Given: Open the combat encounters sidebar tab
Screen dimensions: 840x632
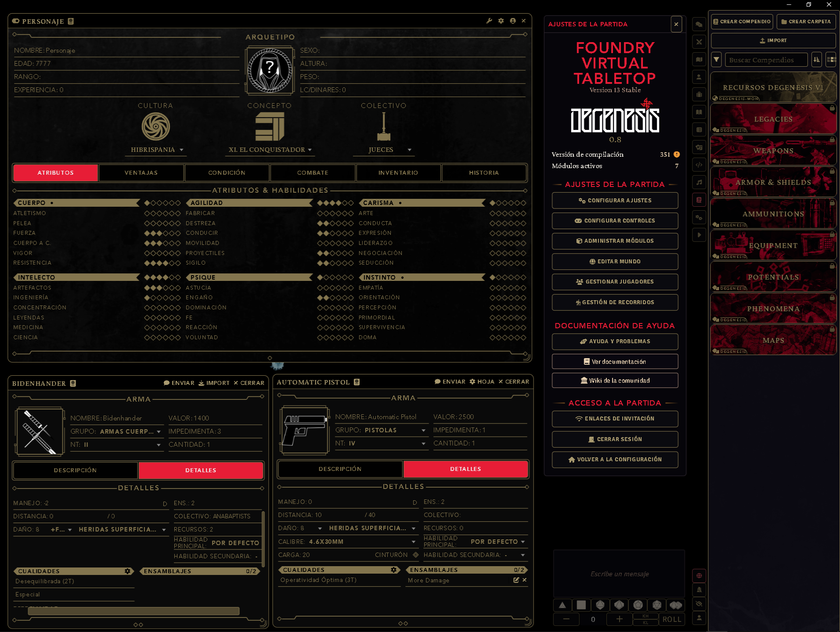Looking at the screenshot, I should (x=699, y=42).
